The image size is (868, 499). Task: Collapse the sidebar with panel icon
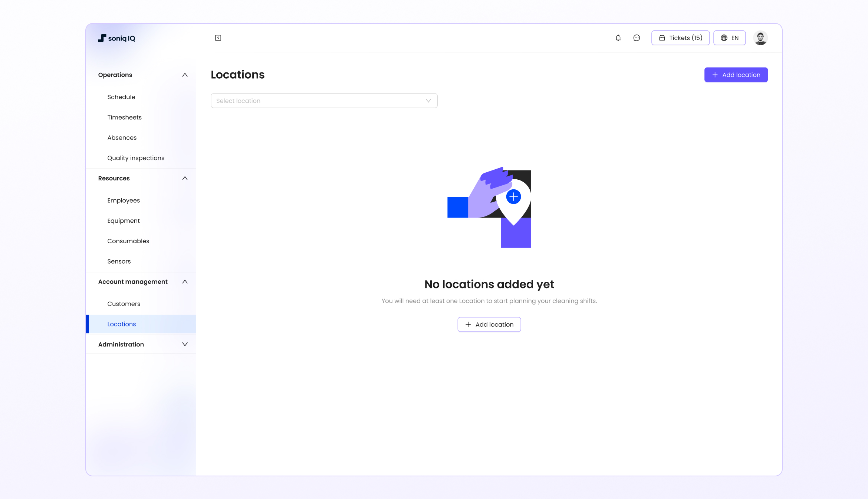(x=218, y=38)
